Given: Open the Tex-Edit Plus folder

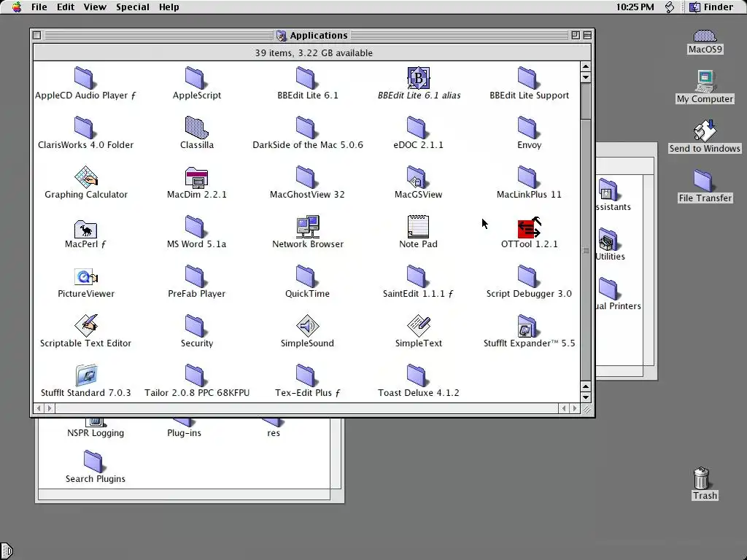Looking at the screenshot, I should click(306, 376).
